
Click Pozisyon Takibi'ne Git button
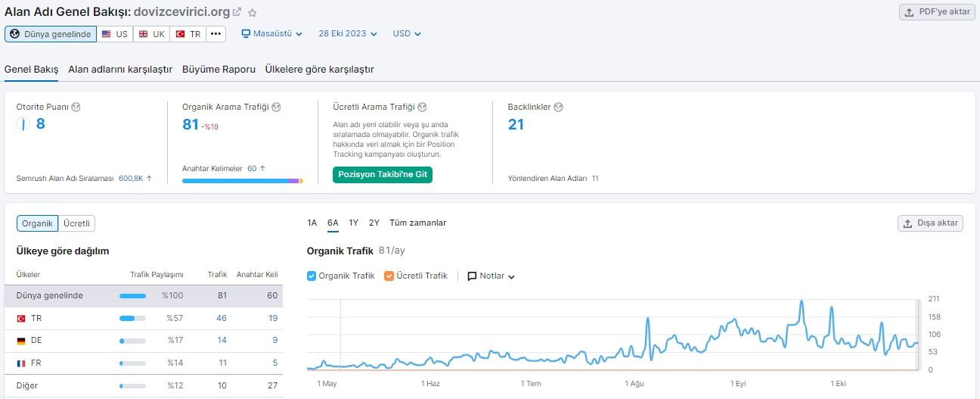pos(383,174)
